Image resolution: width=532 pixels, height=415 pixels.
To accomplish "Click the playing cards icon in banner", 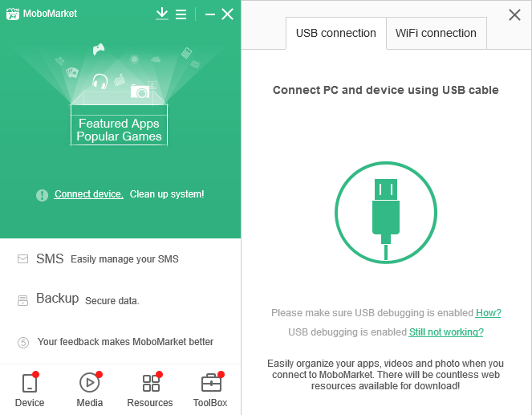I will (x=72, y=72).
